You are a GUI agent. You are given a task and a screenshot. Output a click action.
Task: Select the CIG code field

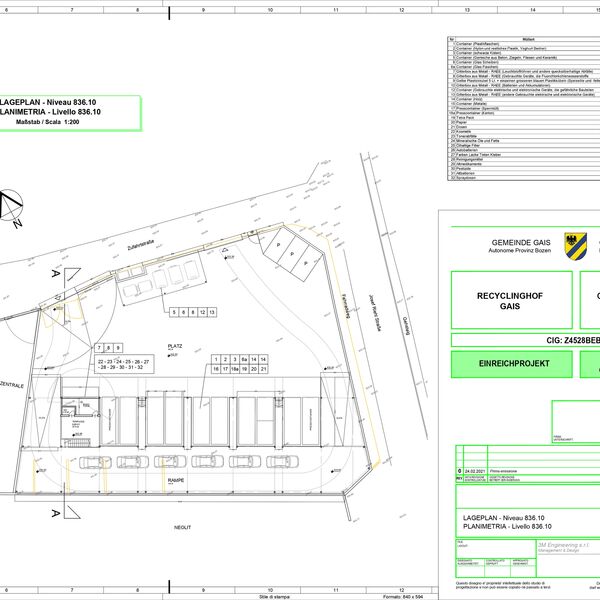(525, 340)
